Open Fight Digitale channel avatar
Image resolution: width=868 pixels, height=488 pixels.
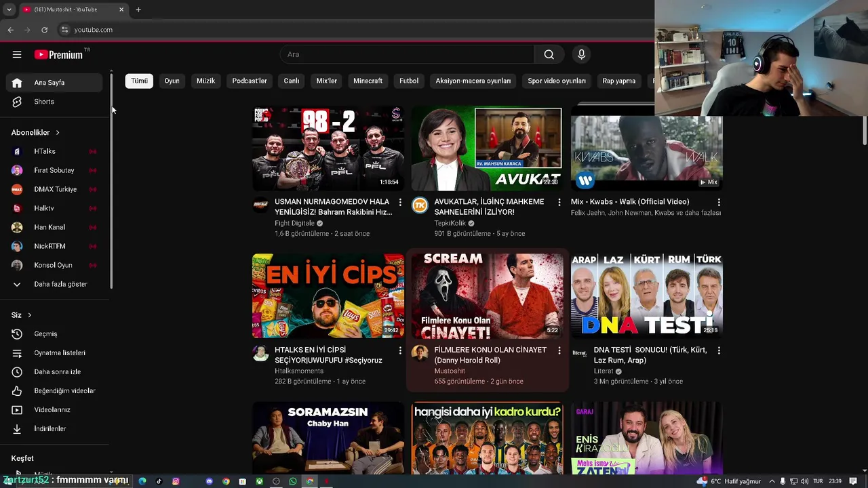click(x=260, y=205)
